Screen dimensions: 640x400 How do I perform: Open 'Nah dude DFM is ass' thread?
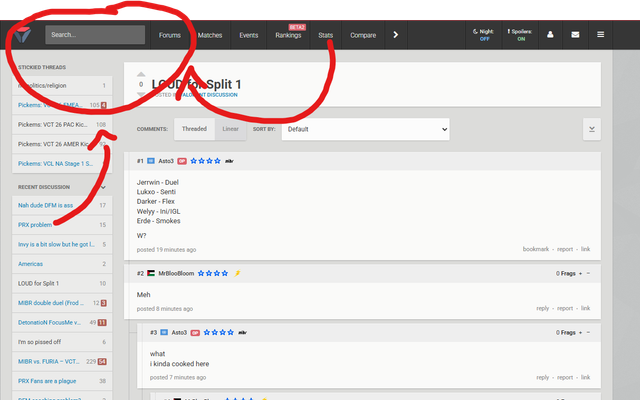pos(62,205)
